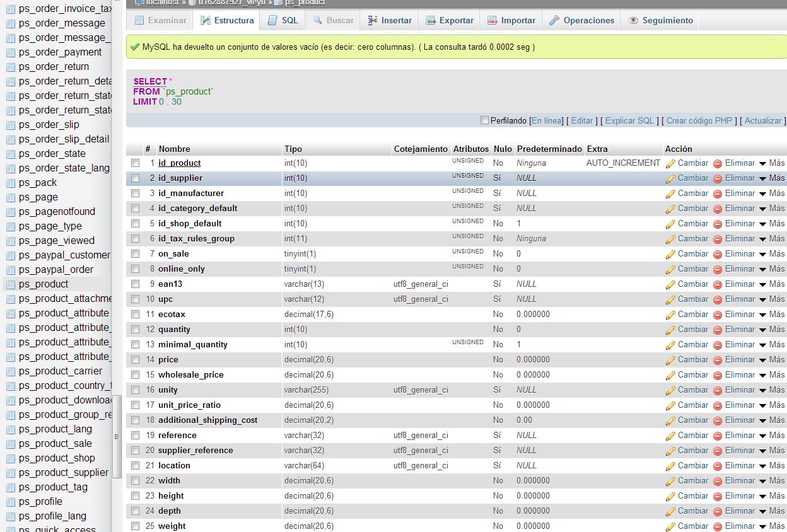
Task: Open the Más dropdown for ean13
Action: 772,284
